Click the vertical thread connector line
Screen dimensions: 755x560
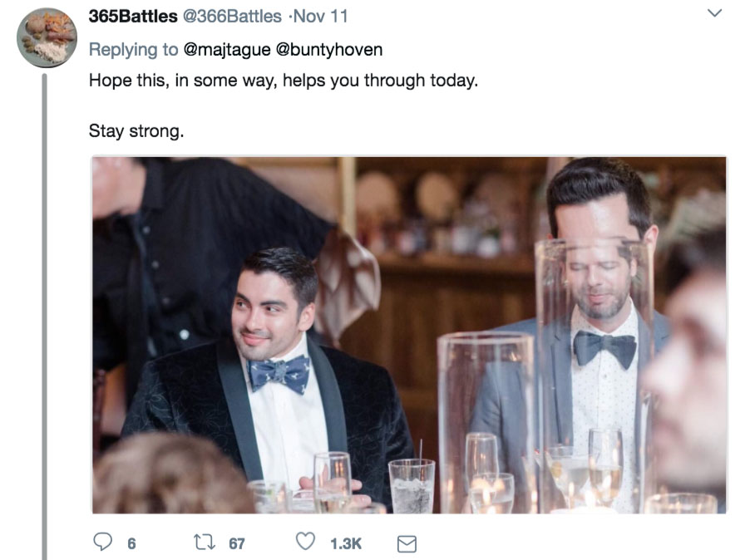46,316
